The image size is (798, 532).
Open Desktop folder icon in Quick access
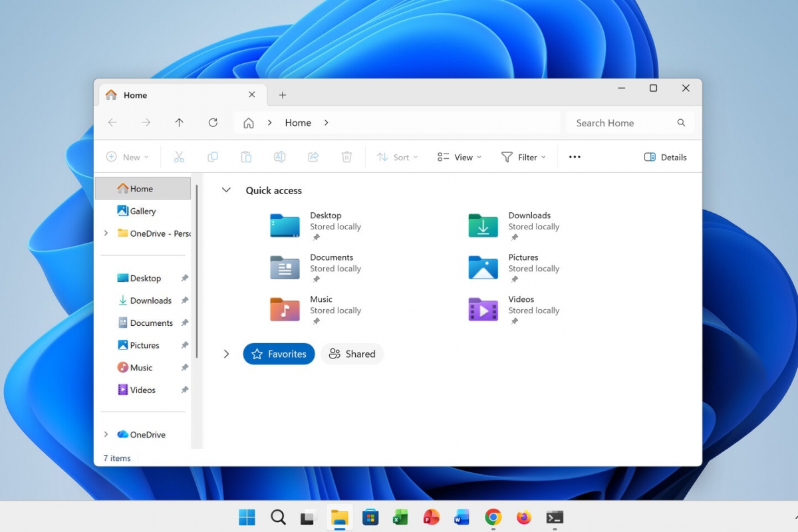click(x=285, y=225)
